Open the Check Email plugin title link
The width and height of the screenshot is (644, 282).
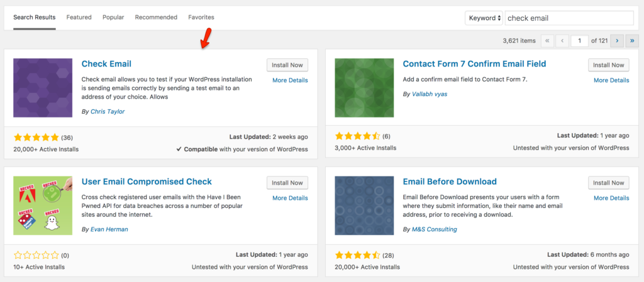[106, 63]
